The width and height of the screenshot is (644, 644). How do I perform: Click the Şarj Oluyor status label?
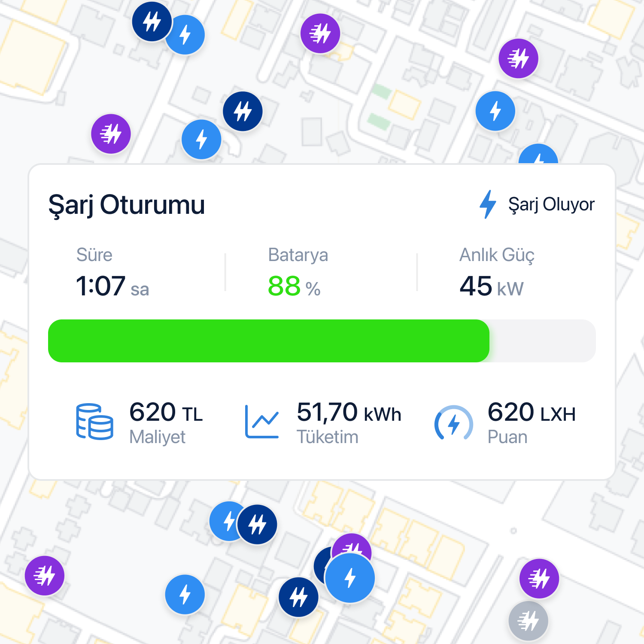click(x=551, y=204)
